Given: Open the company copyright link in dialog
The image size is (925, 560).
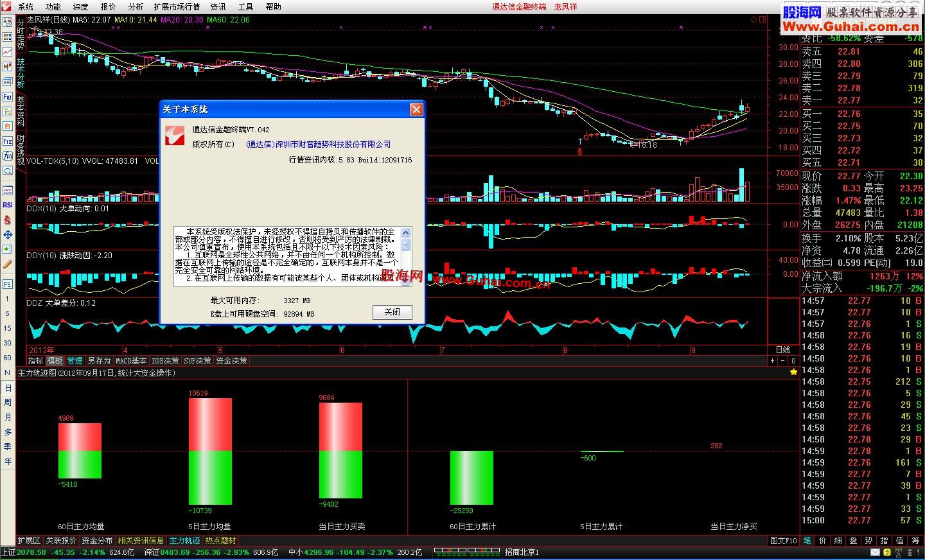Looking at the screenshot, I should point(318,144).
